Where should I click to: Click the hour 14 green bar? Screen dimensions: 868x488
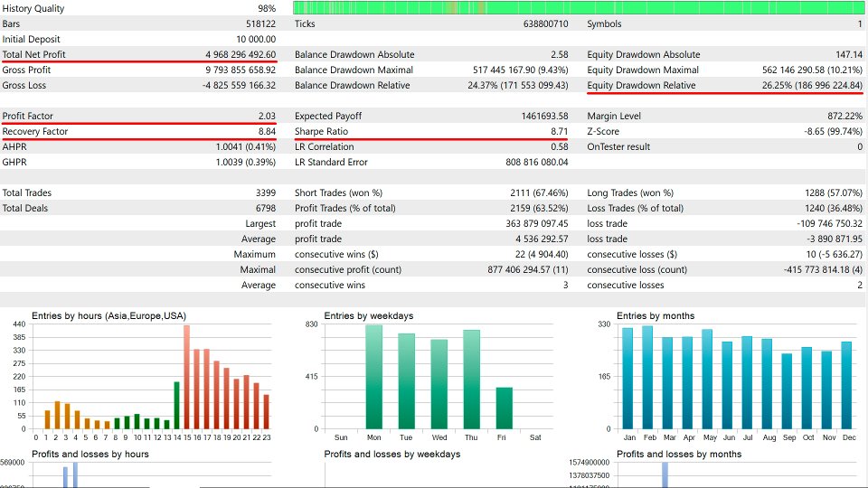tap(176, 405)
